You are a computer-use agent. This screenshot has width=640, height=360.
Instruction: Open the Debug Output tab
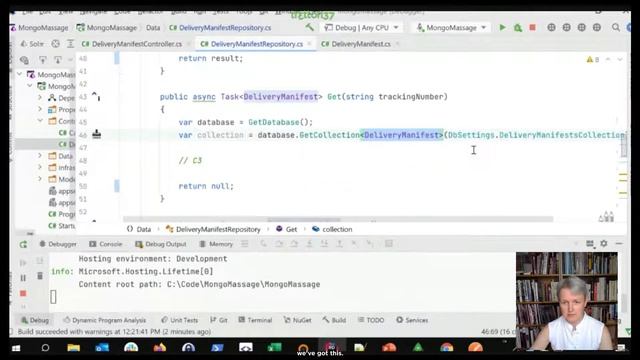pos(161,244)
